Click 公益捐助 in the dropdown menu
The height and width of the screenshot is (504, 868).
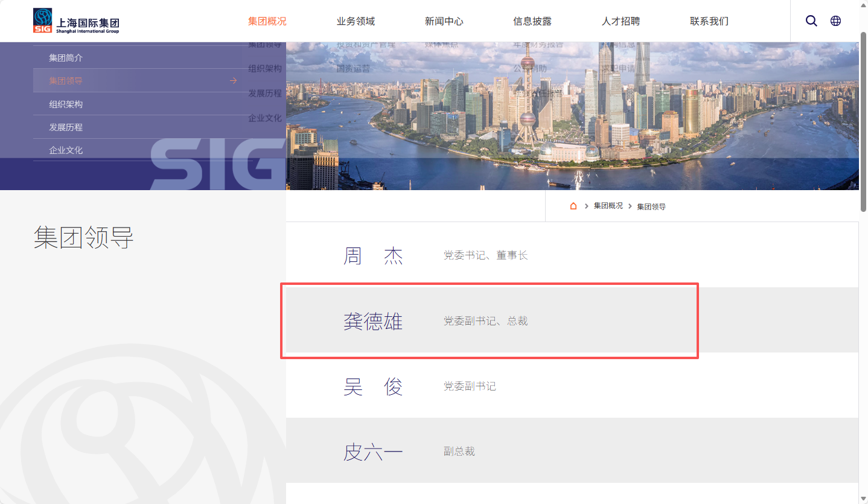(530, 69)
